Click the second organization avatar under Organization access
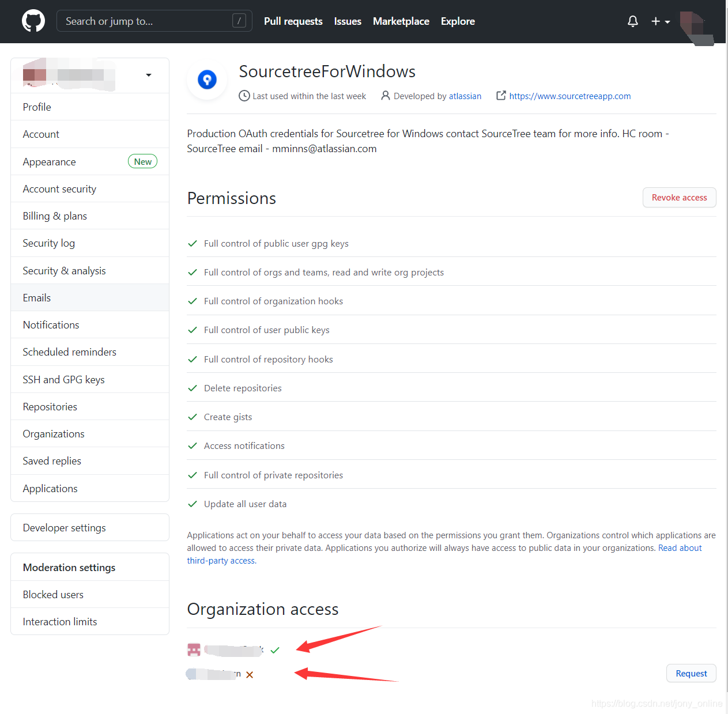The width and height of the screenshot is (728, 714). click(x=191, y=674)
